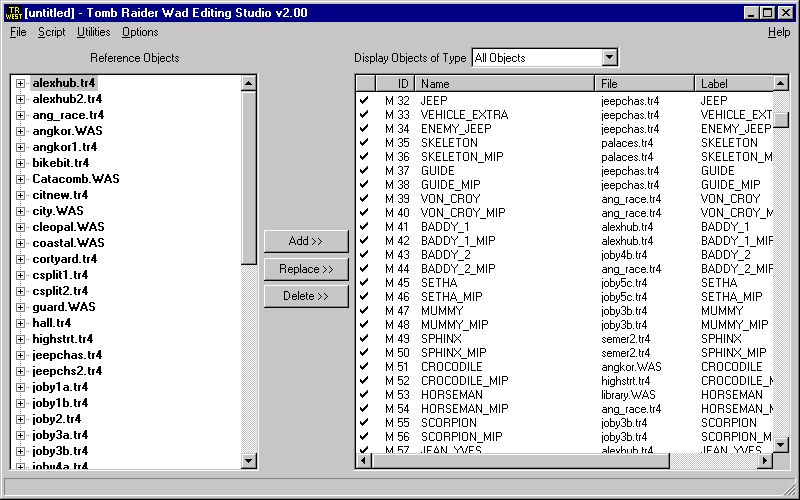The height and width of the screenshot is (500, 800).
Task: Click the object list horizontal scroll left arrow
Action: [364, 461]
